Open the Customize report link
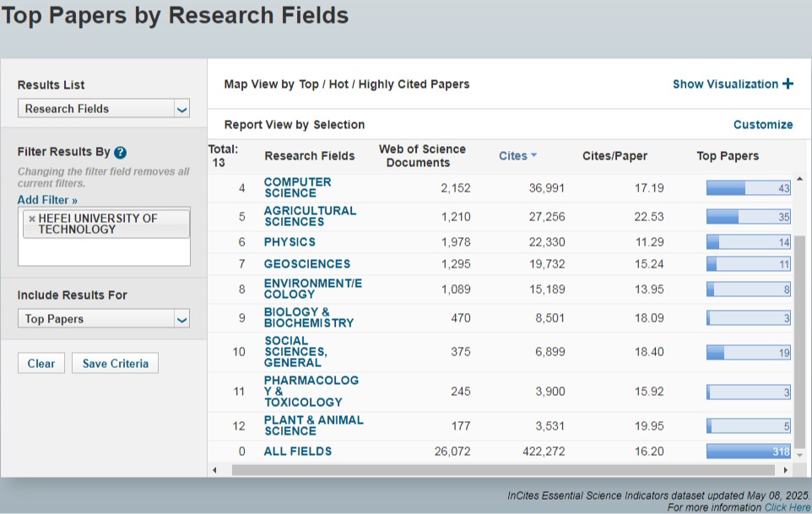 pyautogui.click(x=762, y=125)
